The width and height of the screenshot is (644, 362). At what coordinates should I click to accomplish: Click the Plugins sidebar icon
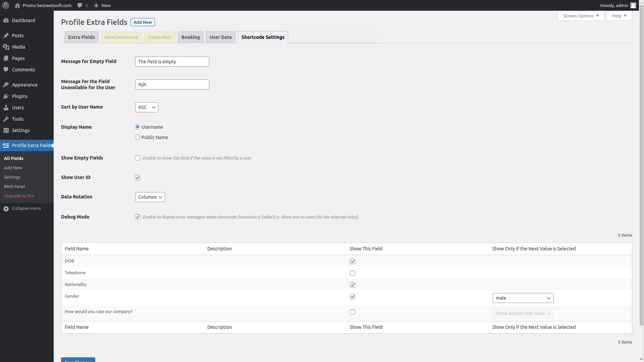tap(6, 96)
